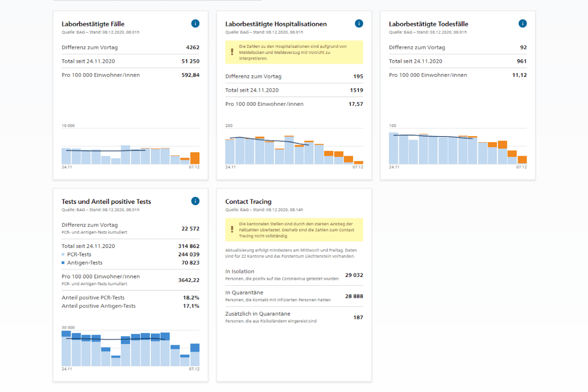Click last orange bar in Todesfälle chart
The width and height of the screenshot is (588, 392).
(x=522, y=160)
